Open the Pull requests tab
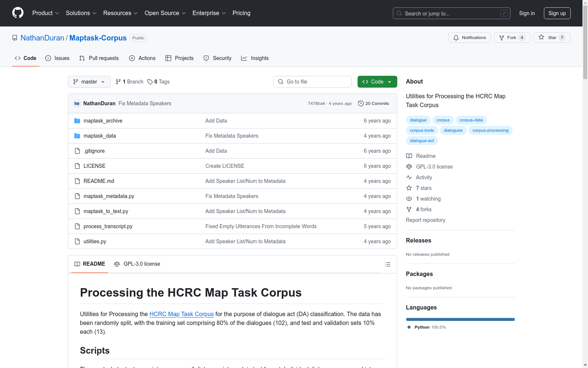The image size is (588, 368). [99, 58]
